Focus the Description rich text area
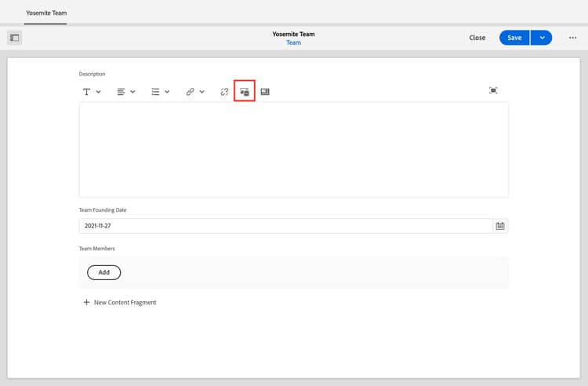This screenshot has height=386, width=588. (294, 150)
